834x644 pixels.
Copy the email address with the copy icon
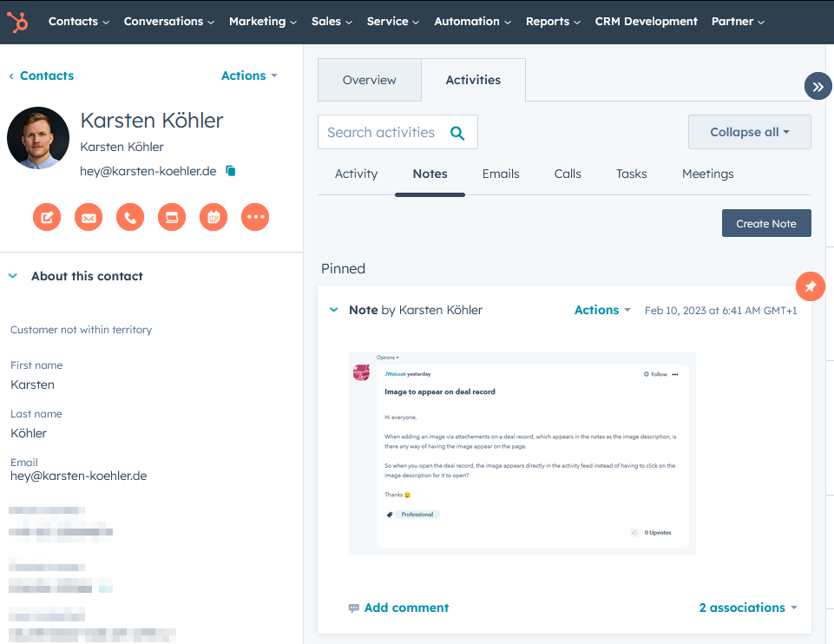231,171
